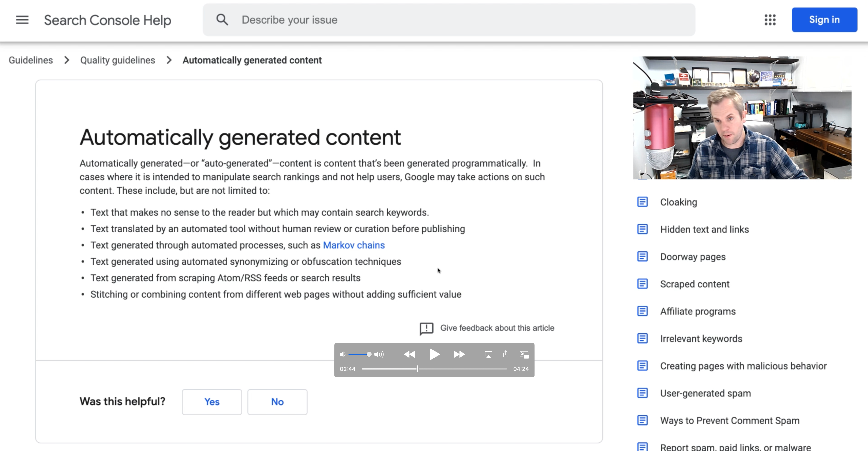Click document icon beside Cloaking
The image size is (868, 451).
tap(642, 202)
